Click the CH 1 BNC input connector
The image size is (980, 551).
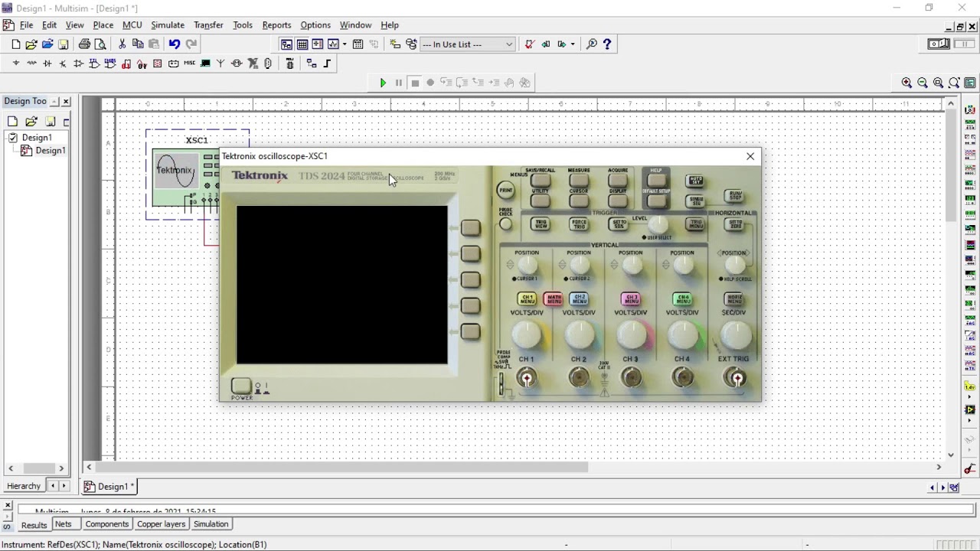coord(527,378)
